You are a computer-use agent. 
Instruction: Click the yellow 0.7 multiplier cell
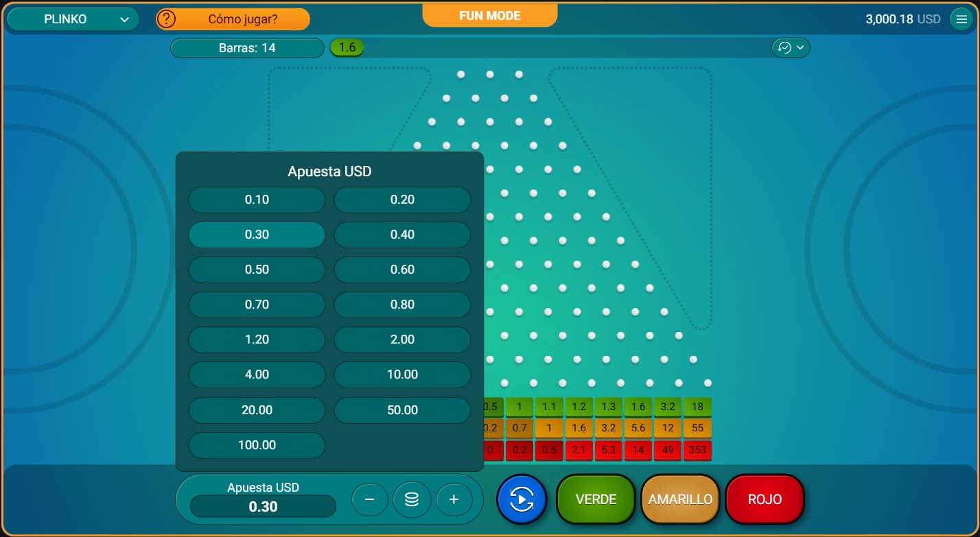coord(520,428)
